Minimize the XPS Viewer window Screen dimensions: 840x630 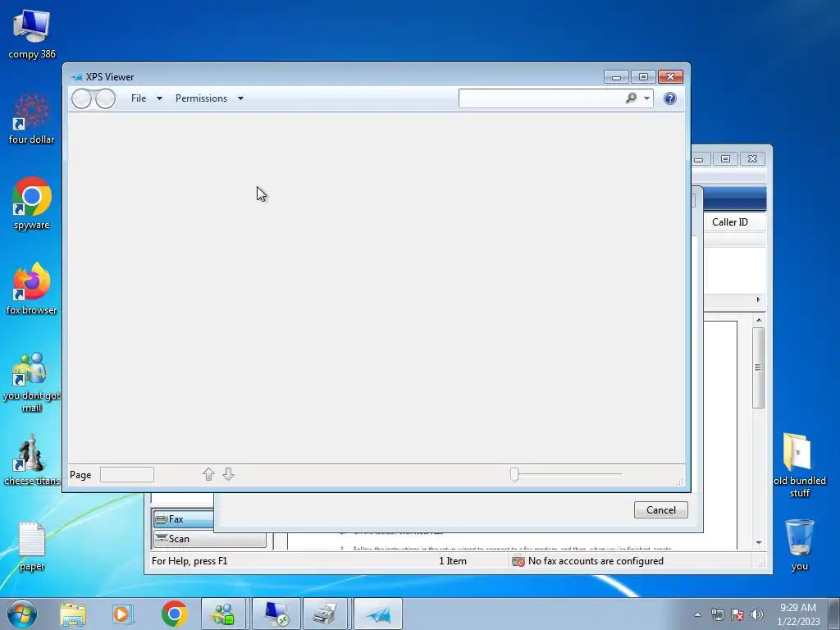coord(616,77)
